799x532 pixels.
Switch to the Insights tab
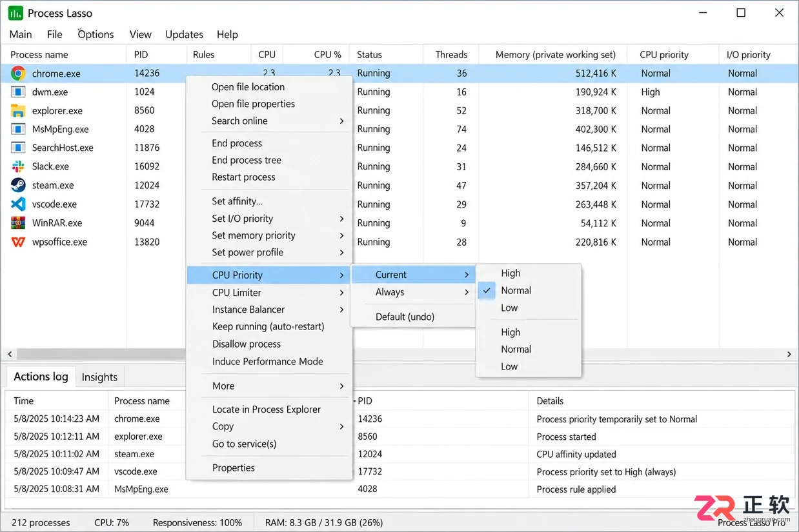coord(99,377)
